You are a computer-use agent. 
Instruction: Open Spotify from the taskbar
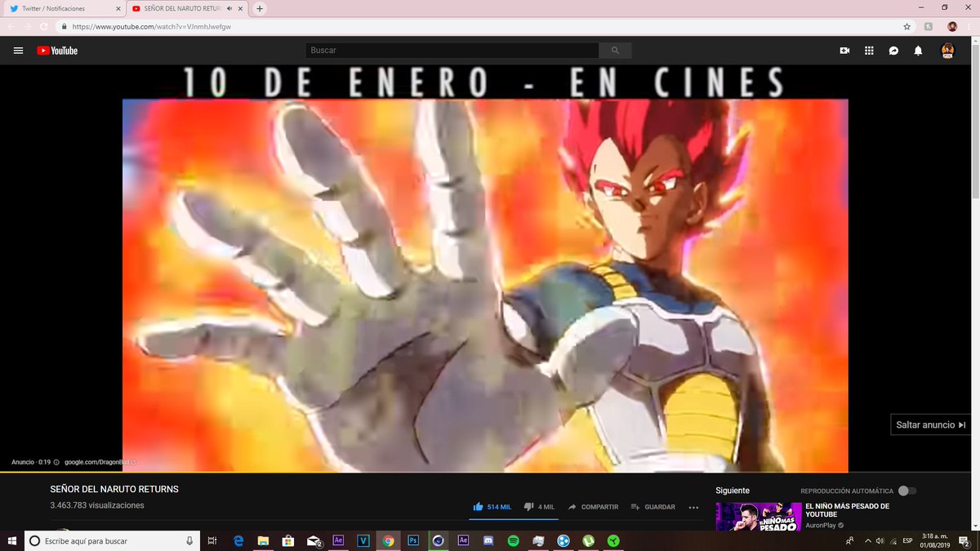514,540
